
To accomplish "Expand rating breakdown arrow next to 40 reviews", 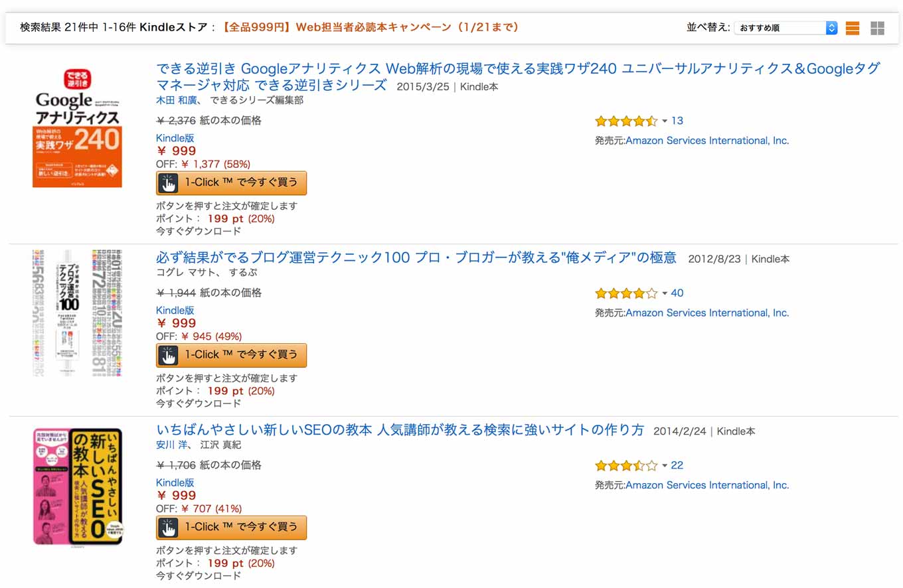I will (x=665, y=293).
